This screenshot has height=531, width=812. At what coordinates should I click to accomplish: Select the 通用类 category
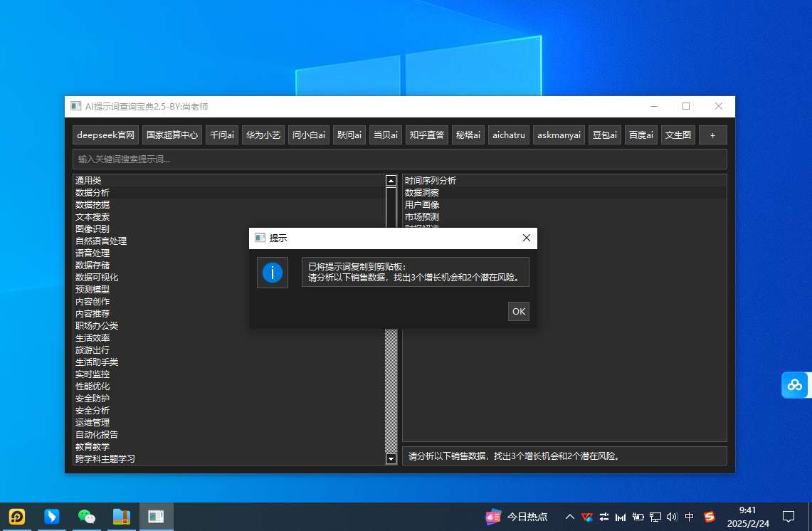click(x=229, y=180)
